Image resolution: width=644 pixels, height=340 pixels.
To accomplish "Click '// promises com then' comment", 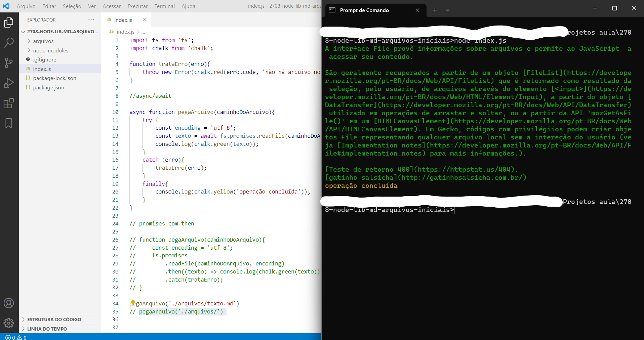I will coord(162,223).
